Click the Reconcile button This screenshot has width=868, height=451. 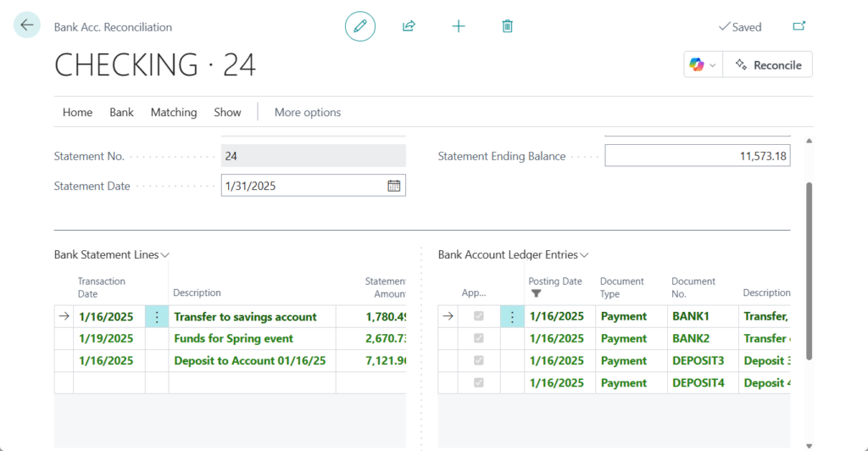click(x=768, y=65)
